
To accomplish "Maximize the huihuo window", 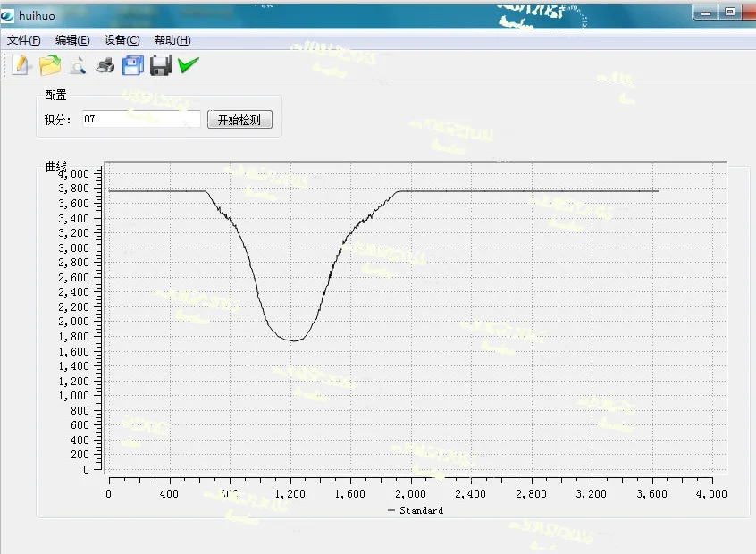I will coord(730,12).
